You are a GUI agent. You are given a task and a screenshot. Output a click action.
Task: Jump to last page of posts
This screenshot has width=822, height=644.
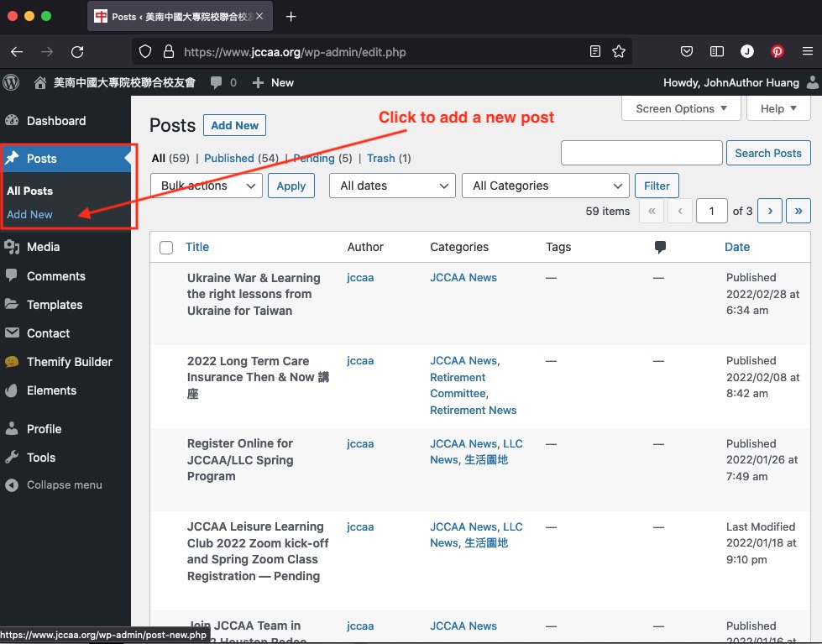point(798,211)
